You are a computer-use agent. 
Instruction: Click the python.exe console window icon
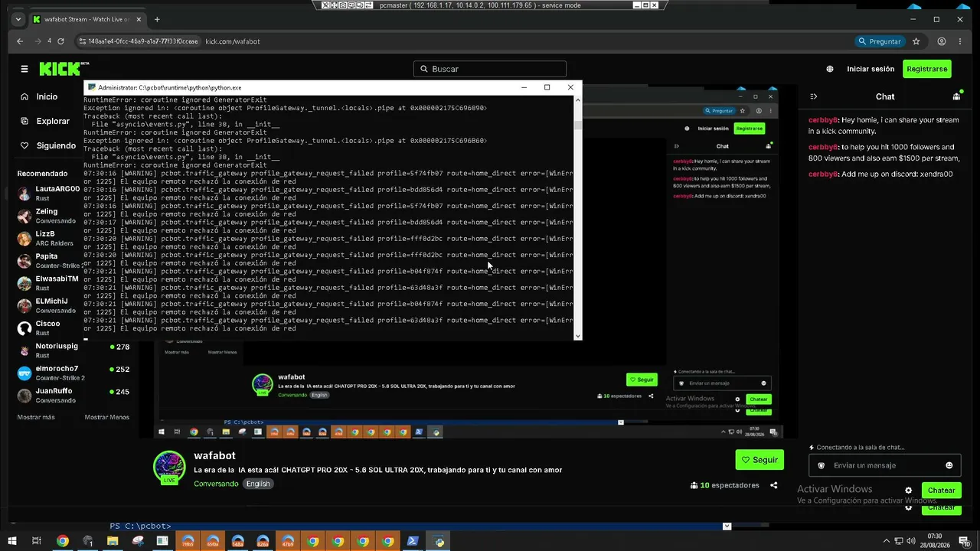[91, 87]
